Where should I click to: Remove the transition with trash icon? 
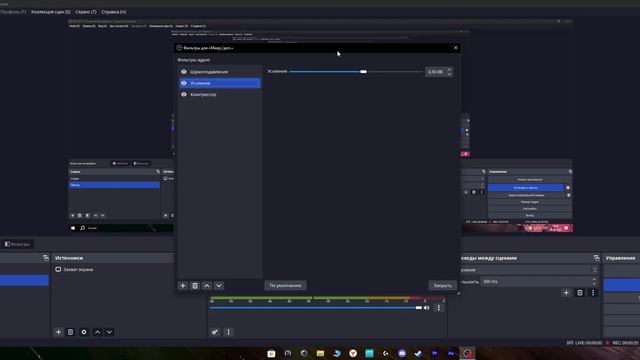580,293
